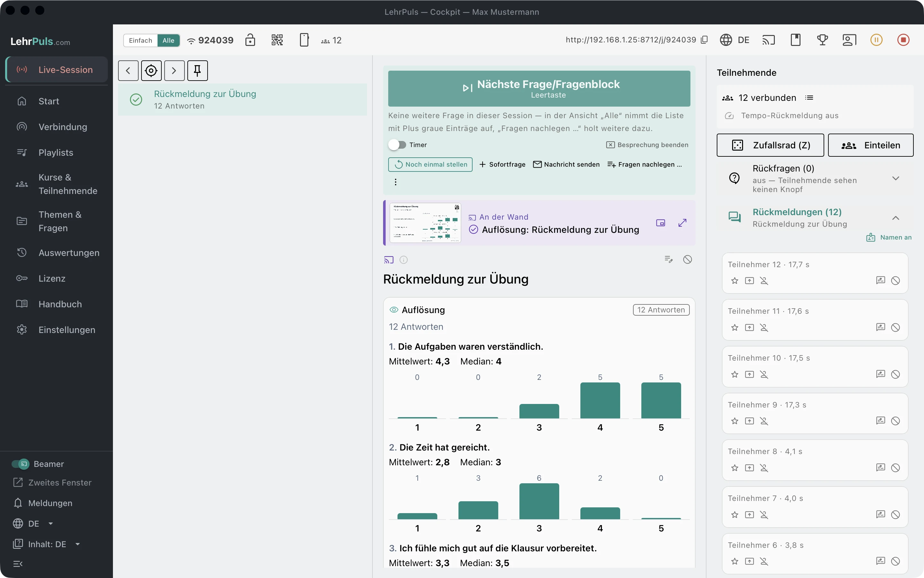
Task: Open Auswertungen in the sidebar
Action: coord(56,253)
